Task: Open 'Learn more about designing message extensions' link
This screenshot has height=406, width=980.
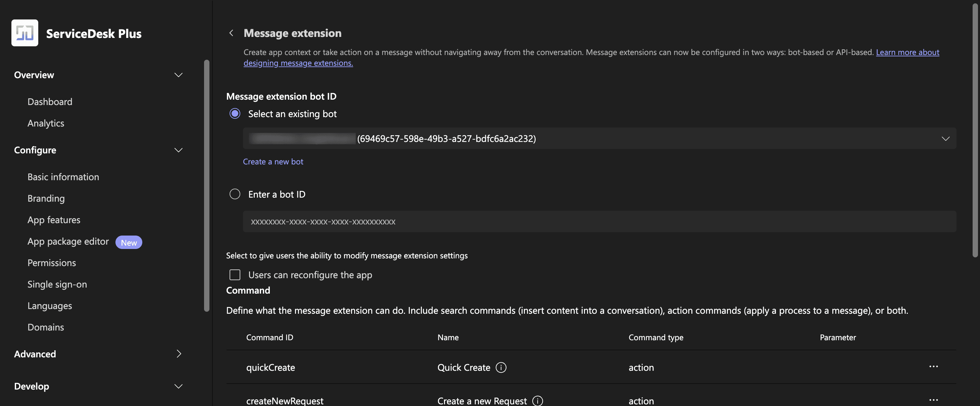Action: (x=907, y=52)
